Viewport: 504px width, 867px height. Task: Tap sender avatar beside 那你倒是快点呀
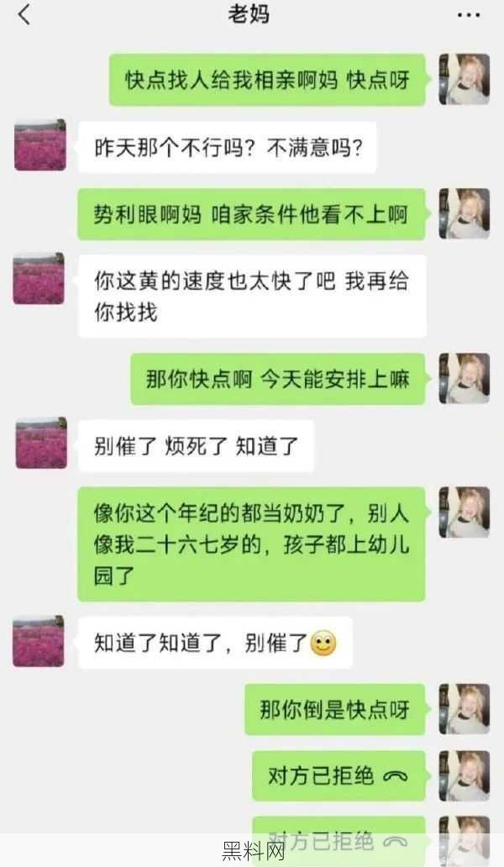tap(465, 709)
